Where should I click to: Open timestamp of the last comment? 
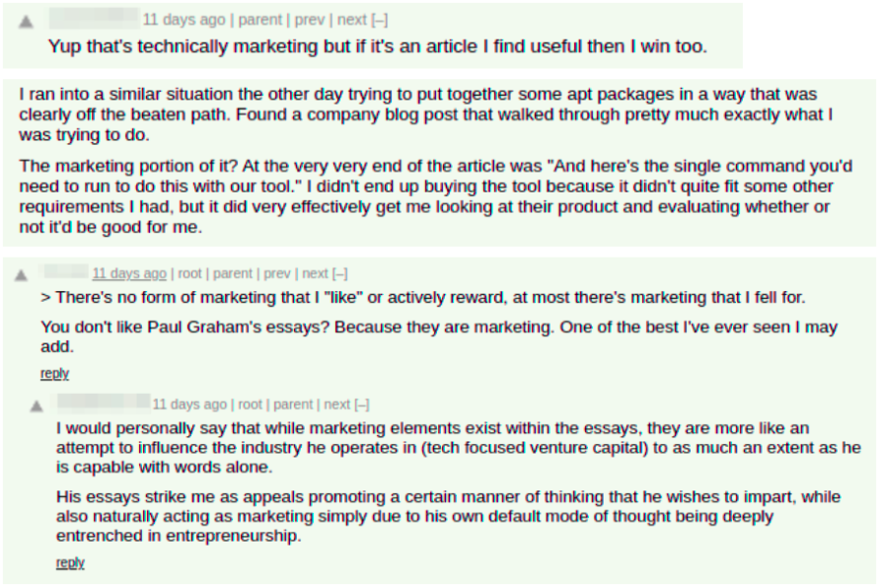point(189,404)
